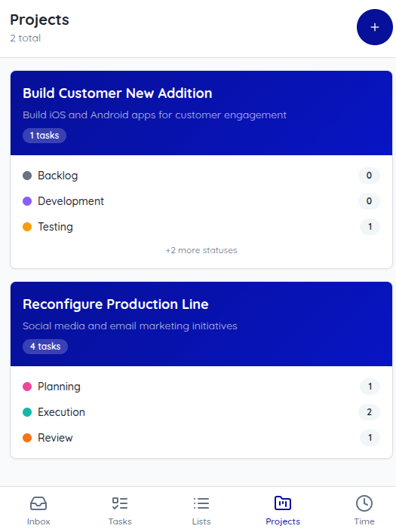396x532 pixels.
Task: Click the purple Development status dot
Action: (27, 201)
